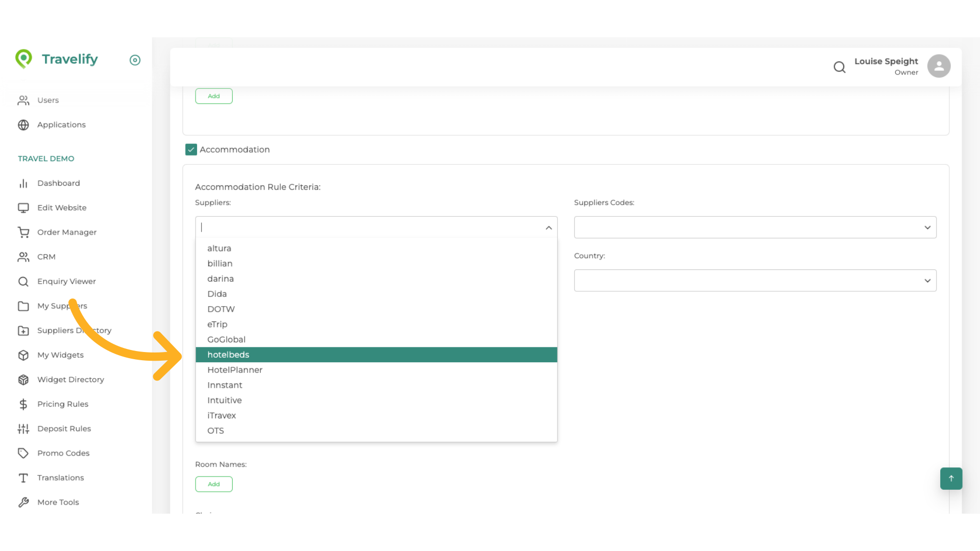Open the Dashboard menu entry

(59, 183)
